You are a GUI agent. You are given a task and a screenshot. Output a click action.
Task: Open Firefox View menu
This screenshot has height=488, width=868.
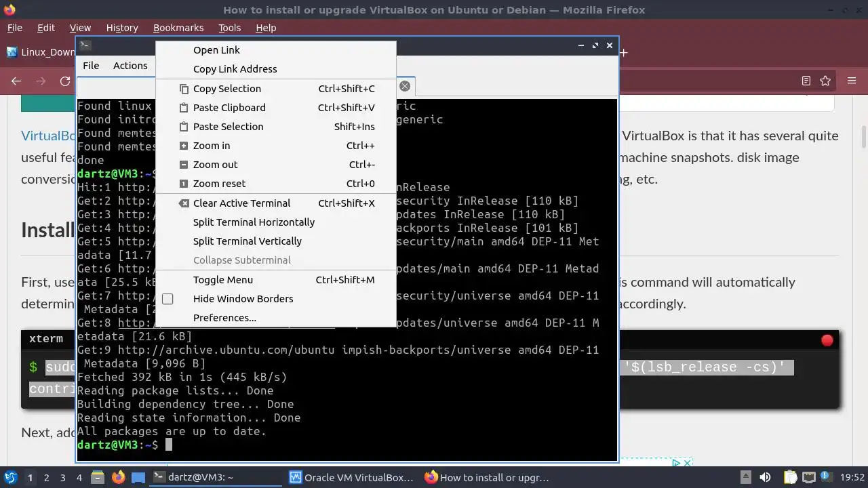pos(80,28)
